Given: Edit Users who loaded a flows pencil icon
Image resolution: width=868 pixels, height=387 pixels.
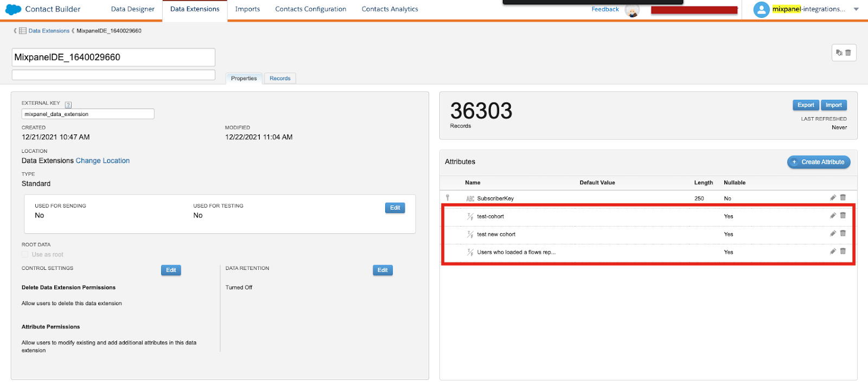Looking at the screenshot, I should 833,251.
